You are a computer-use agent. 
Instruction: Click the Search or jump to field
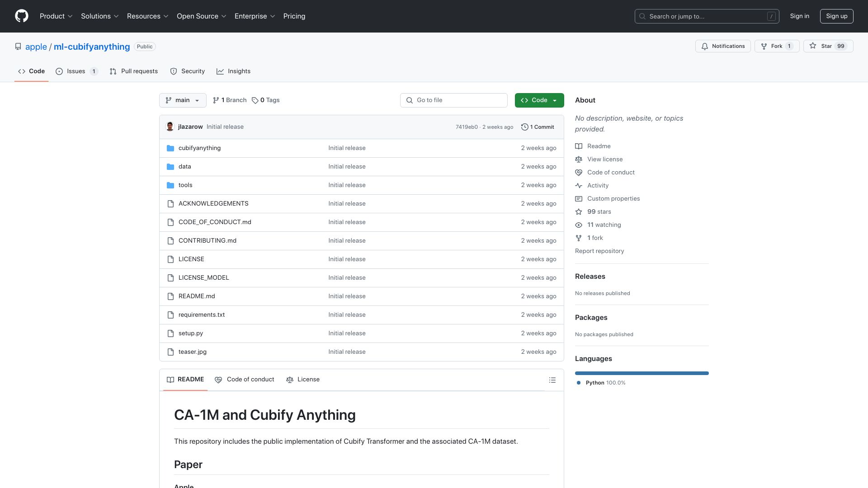[707, 16]
